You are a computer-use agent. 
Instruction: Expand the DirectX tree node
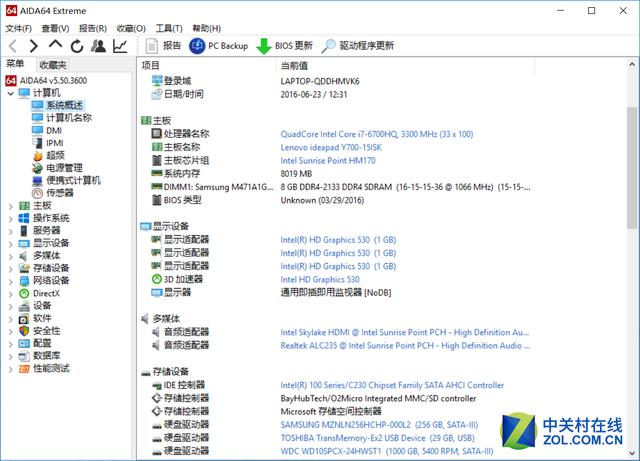(x=11, y=294)
